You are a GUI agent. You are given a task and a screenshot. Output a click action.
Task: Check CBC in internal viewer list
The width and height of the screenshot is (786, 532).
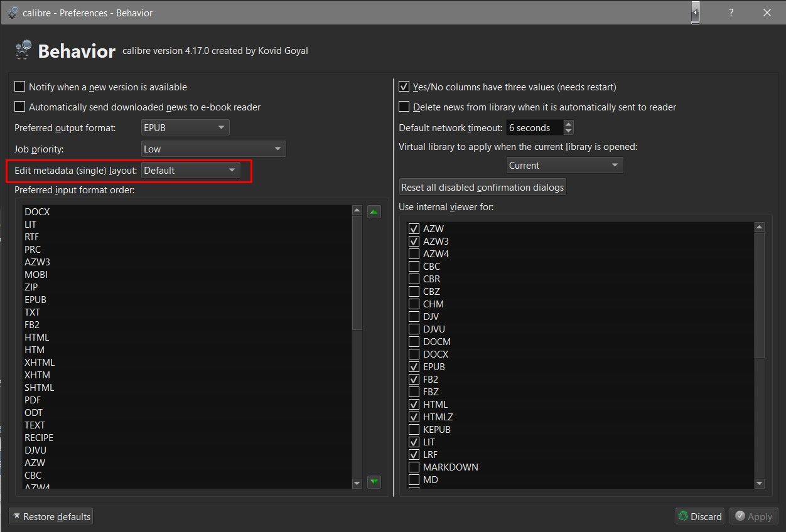[x=414, y=266]
